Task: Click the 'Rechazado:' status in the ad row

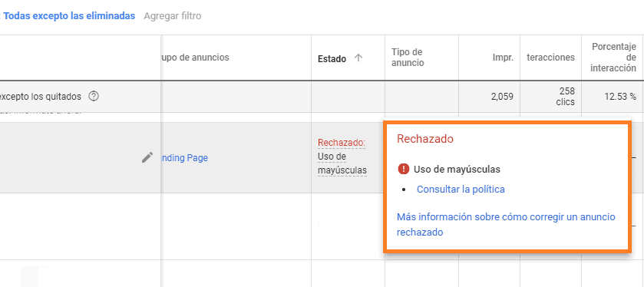Action: tap(342, 143)
